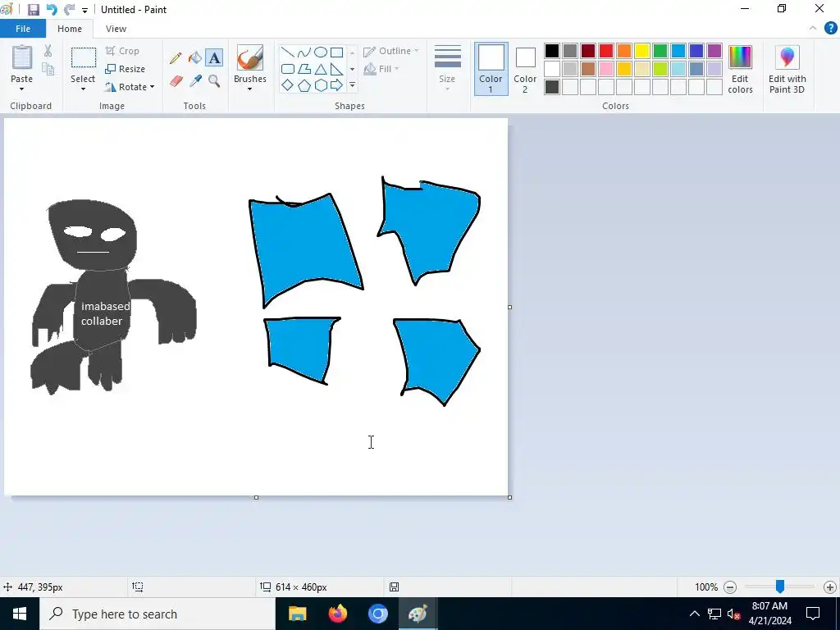The image size is (840, 630).
Task: Pick the black color swatch
Action: 552,51
